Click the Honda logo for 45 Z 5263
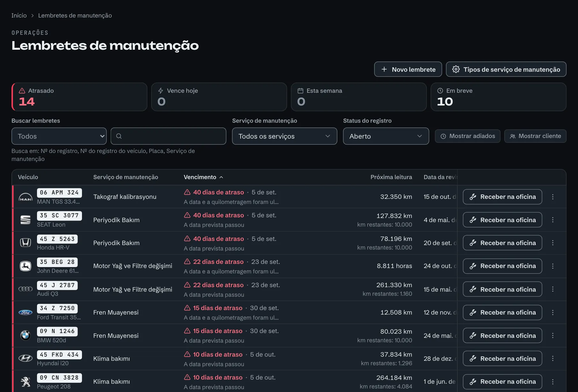The width and height of the screenshot is (578, 392). 26,243
